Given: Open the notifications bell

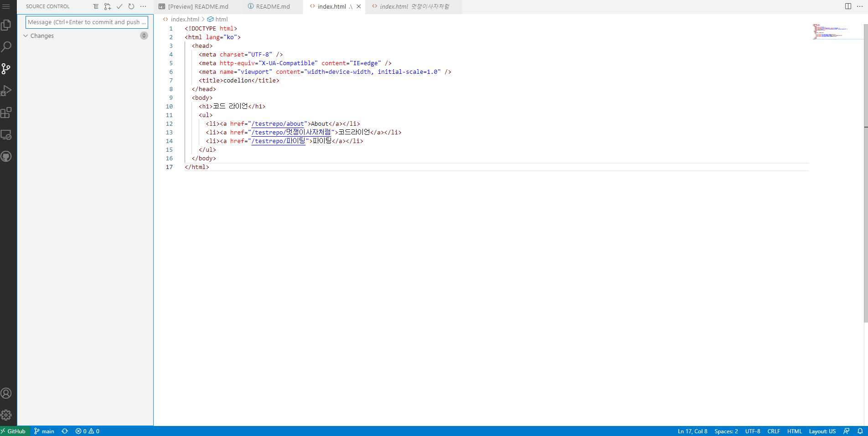Looking at the screenshot, I should 860,431.
